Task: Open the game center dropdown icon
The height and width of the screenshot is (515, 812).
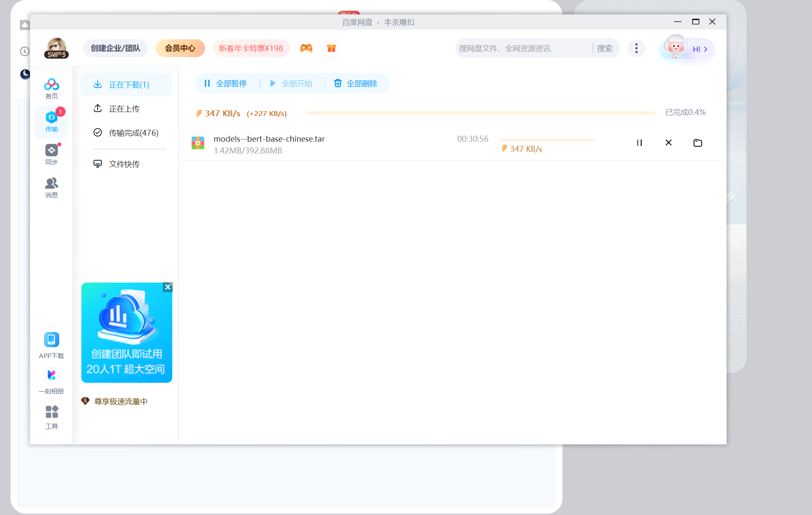Action: (306, 48)
